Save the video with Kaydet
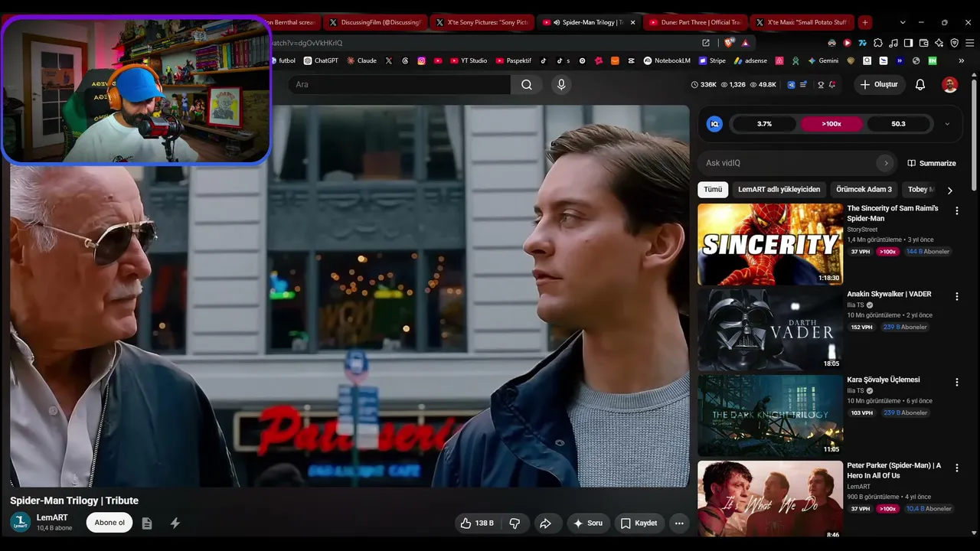Screen dimensions: 980x551 click(639, 523)
